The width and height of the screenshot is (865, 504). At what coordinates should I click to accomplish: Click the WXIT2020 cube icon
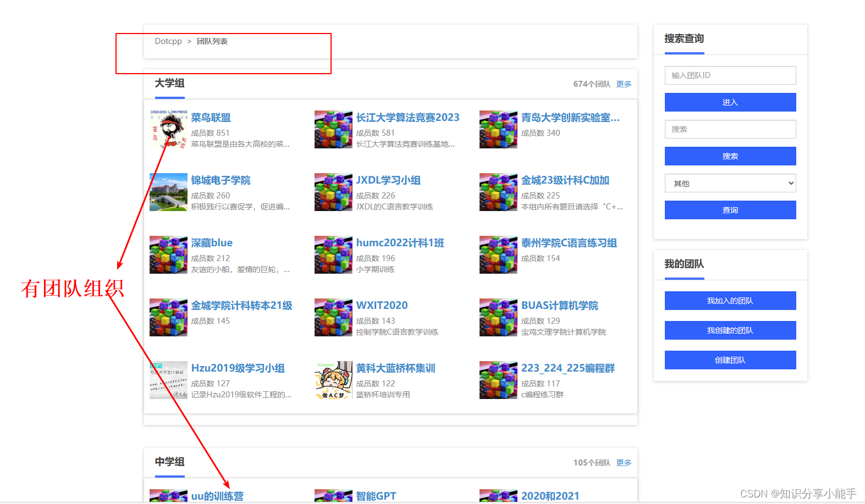(333, 318)
